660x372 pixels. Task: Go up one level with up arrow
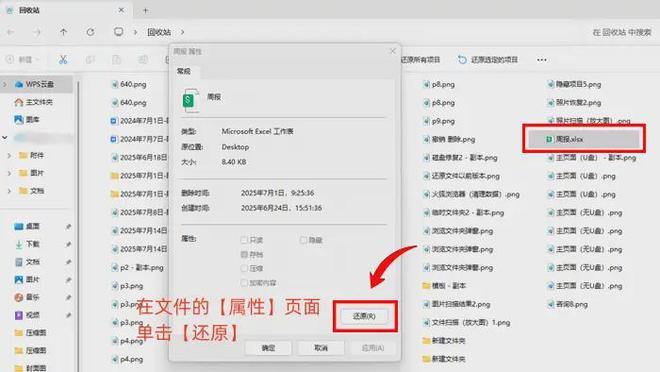coord(63,32)
